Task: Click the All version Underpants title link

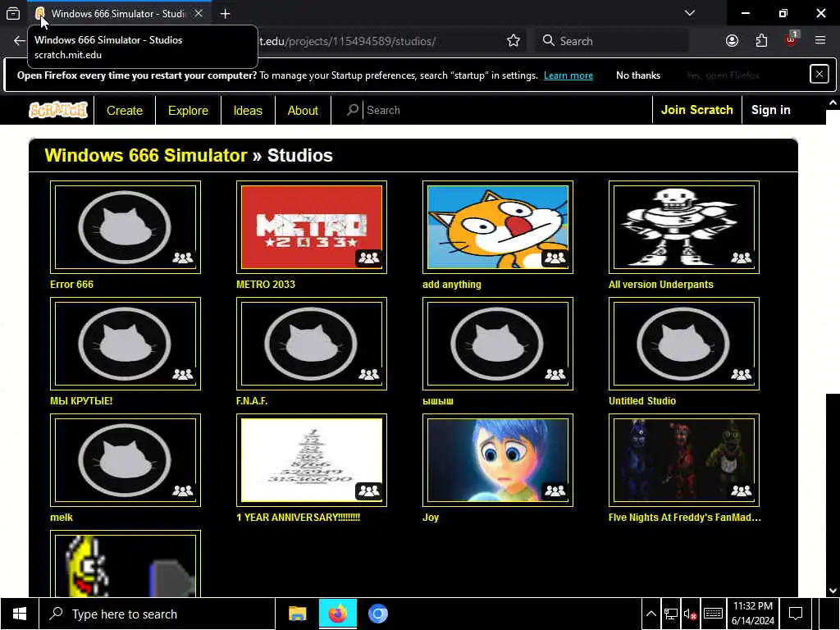Action: click(660, 285)
